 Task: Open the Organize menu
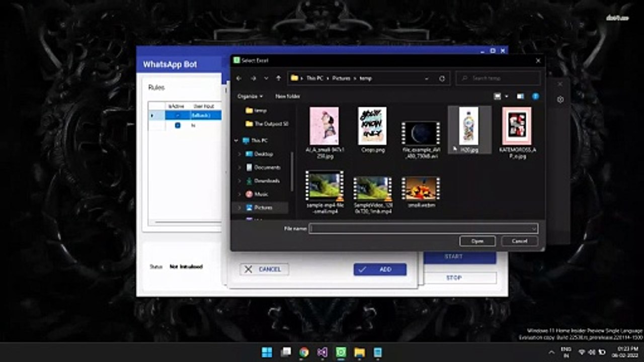[x=250, y=96]
